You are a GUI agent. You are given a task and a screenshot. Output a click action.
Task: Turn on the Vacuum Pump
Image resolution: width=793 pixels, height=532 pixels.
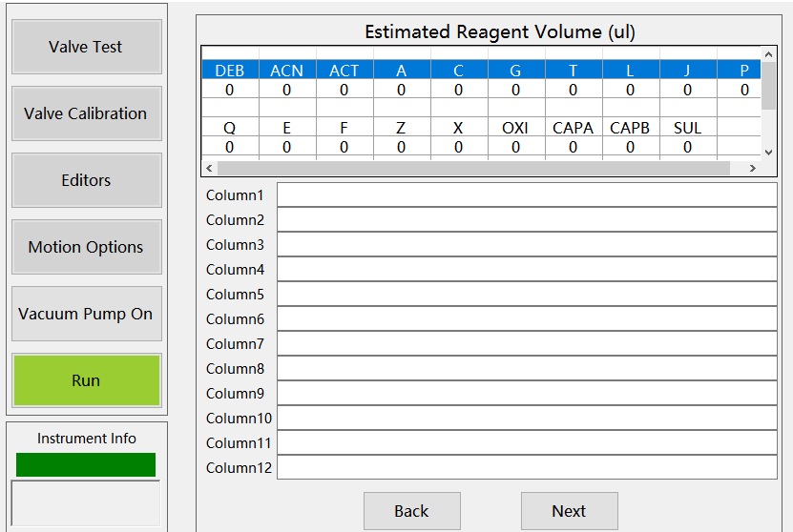[86, 314]
